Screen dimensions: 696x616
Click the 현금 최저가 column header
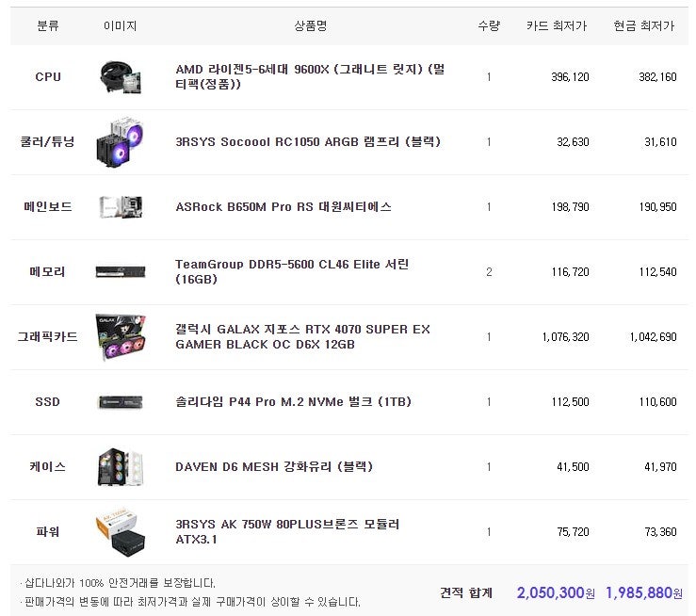(644, 25)
